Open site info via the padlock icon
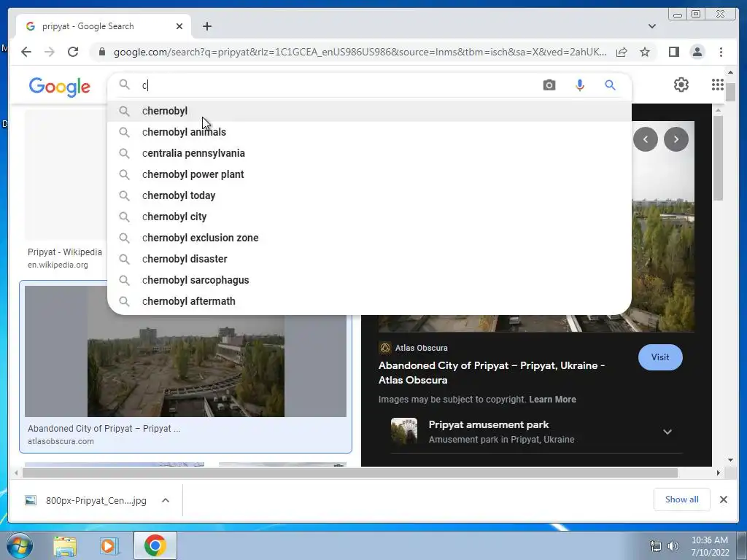 pyautogui.click(x=102, y=52)
